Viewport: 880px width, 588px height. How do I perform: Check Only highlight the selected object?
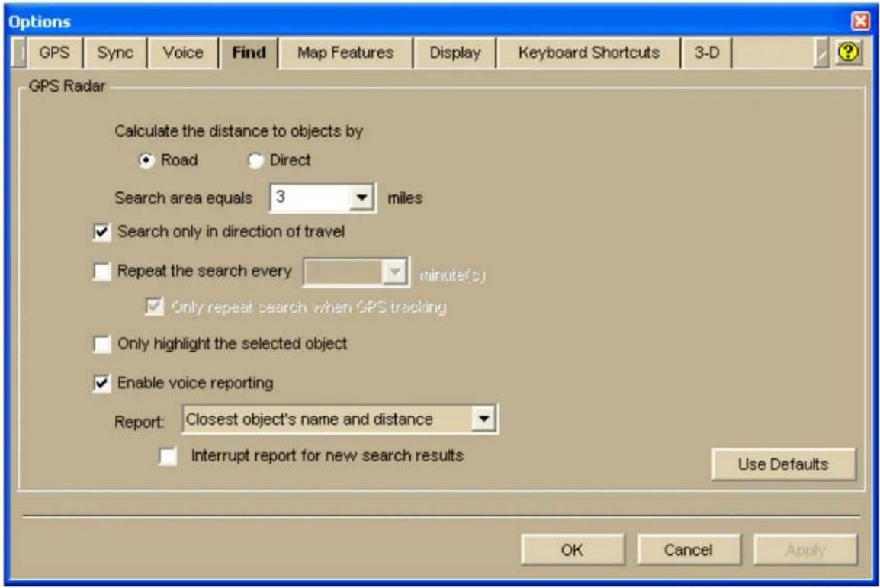point(101,343)
